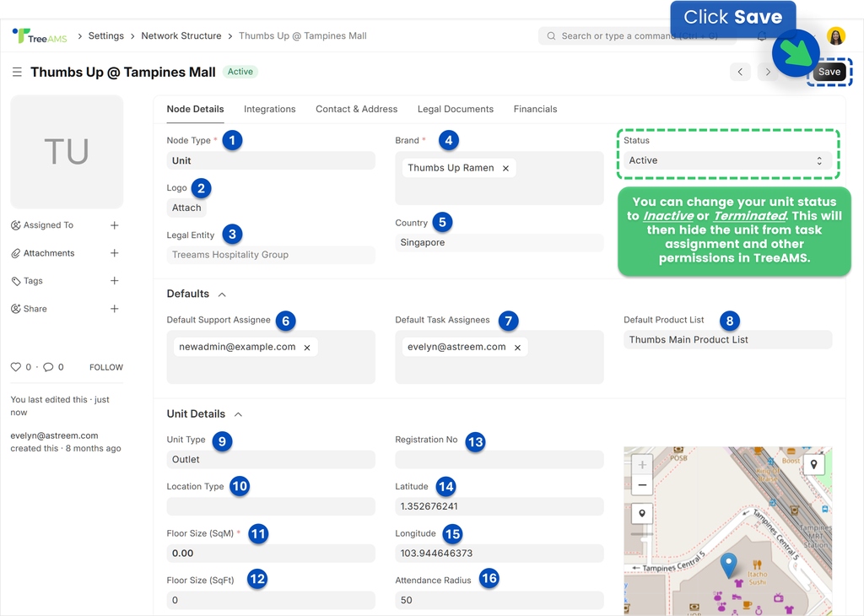864x616 pixels.
Task: Toggle the sidebar hamburger menu
Action: (17, 73)
